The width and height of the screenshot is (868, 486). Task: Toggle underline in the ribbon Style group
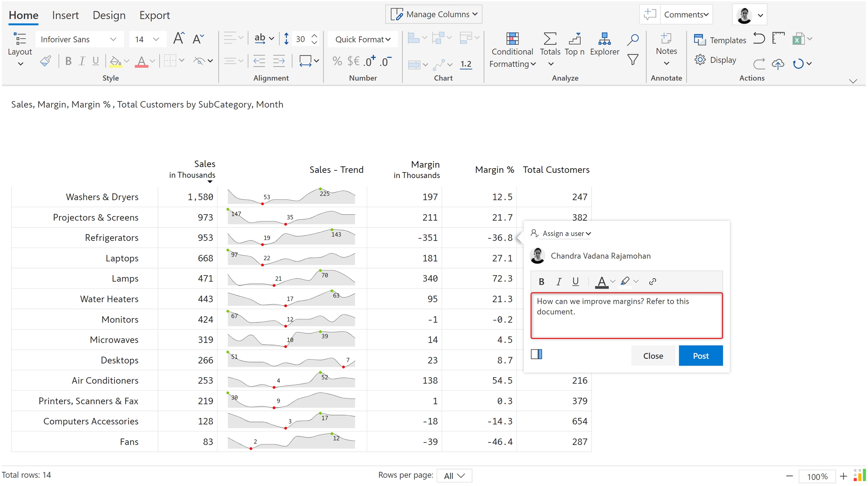(96, 61)
